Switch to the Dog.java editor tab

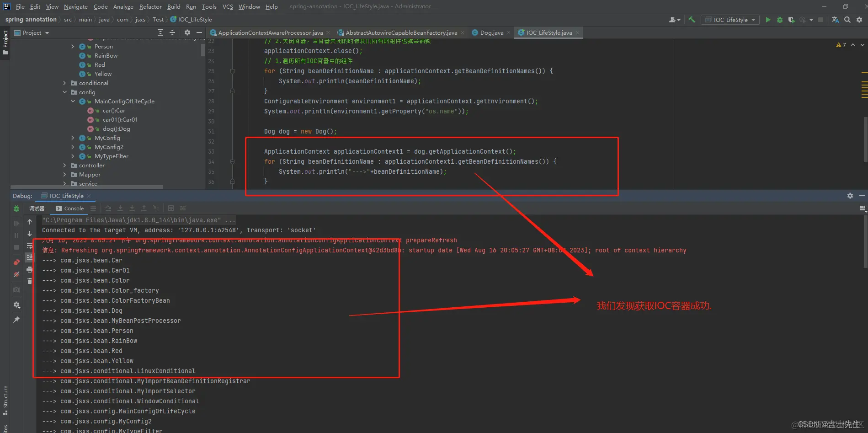coord(491,32)
